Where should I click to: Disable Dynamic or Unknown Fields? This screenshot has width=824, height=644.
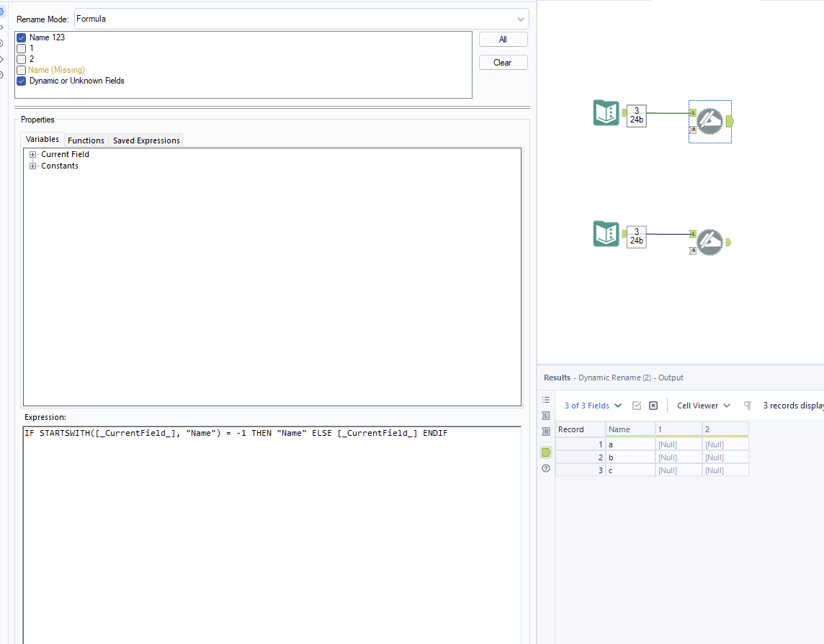tap(21, 81)
